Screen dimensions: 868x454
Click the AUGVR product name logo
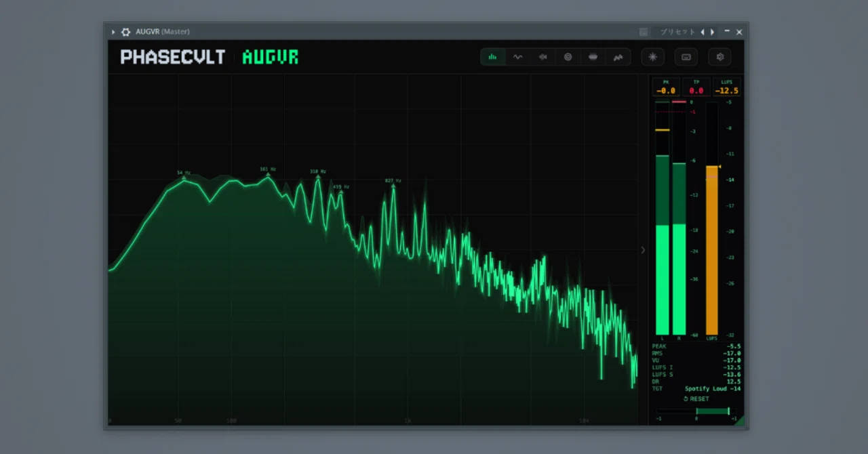coord(271,57)
